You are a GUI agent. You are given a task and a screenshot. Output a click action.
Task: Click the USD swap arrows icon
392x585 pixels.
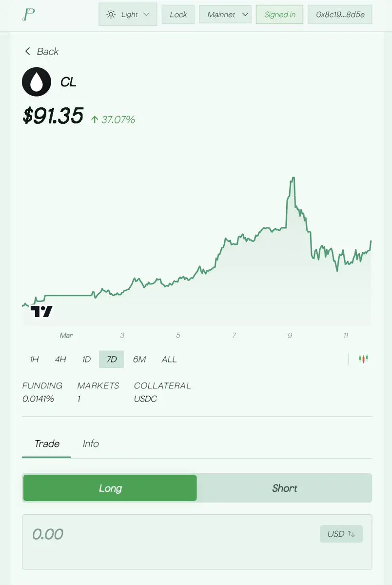pos(351,534)
